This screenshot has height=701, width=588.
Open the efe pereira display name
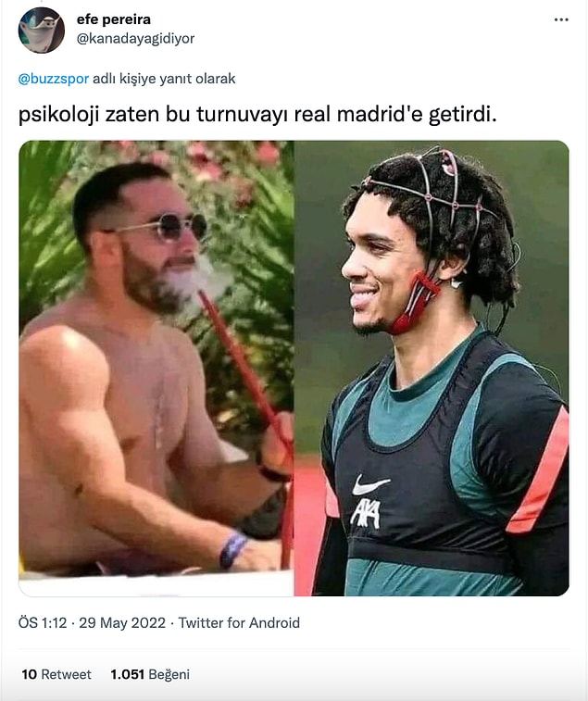114,19
